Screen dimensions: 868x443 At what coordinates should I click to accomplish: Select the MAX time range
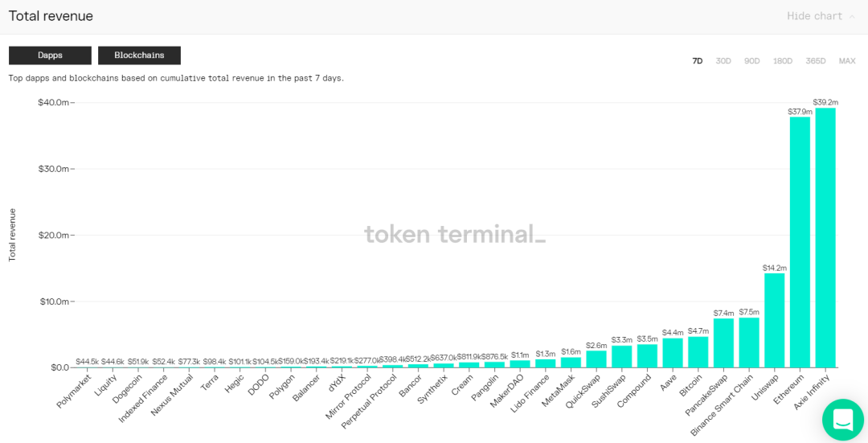(847, 61)
